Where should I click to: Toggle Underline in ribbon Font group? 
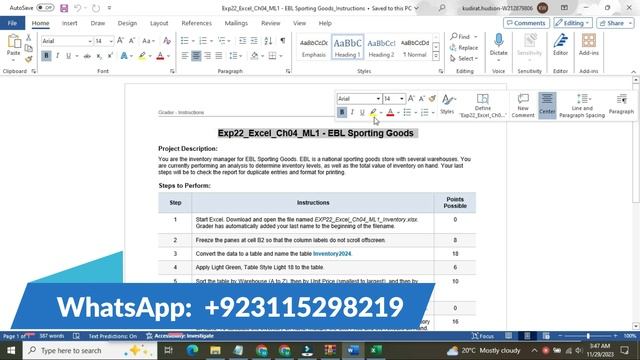click(x=68, y=56)
